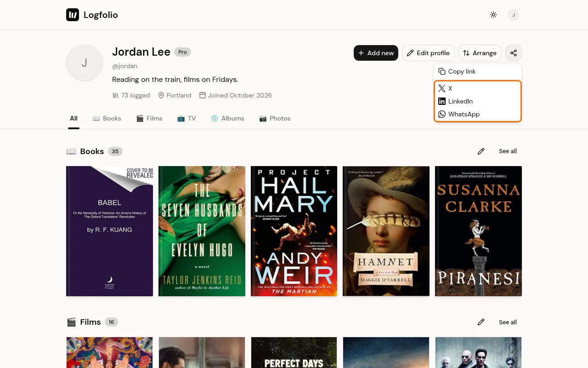Click the Add new button
This screenshot has height=368, width=588.
pyautogui.click(x=376, y=53)
